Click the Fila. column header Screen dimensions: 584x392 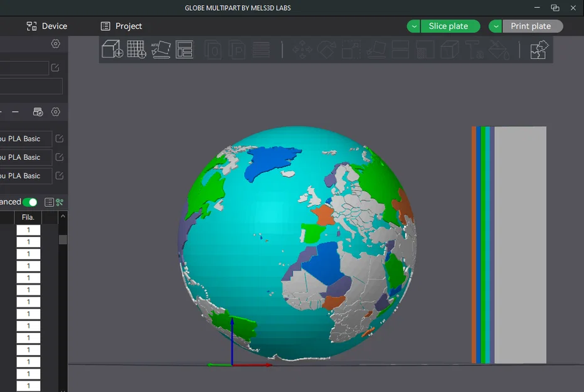[x=28, y=218]
